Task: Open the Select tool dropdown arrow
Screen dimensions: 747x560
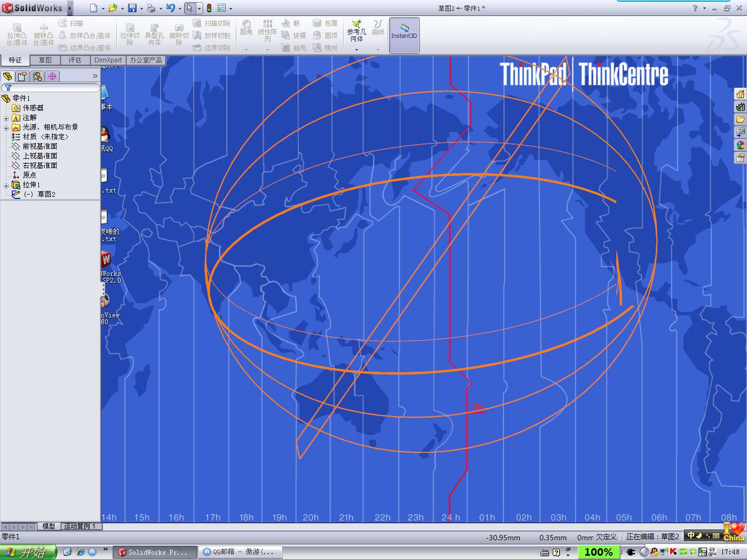Action: (x=199, y=9)
